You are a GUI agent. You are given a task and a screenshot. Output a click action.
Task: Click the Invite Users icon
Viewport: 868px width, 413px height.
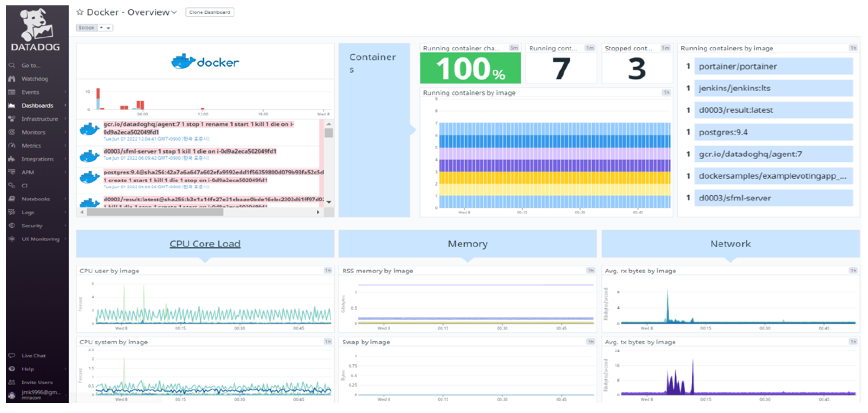coord(12,382)
